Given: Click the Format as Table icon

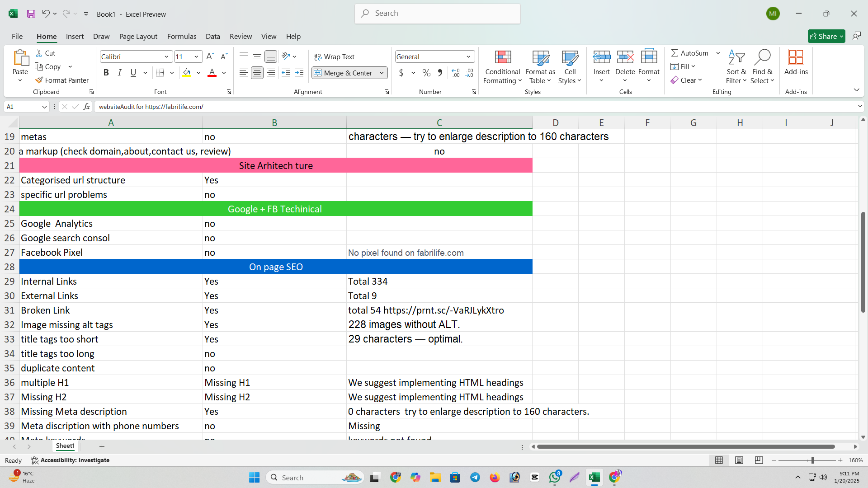Looking at the screenshot, I should pos(540,66).
